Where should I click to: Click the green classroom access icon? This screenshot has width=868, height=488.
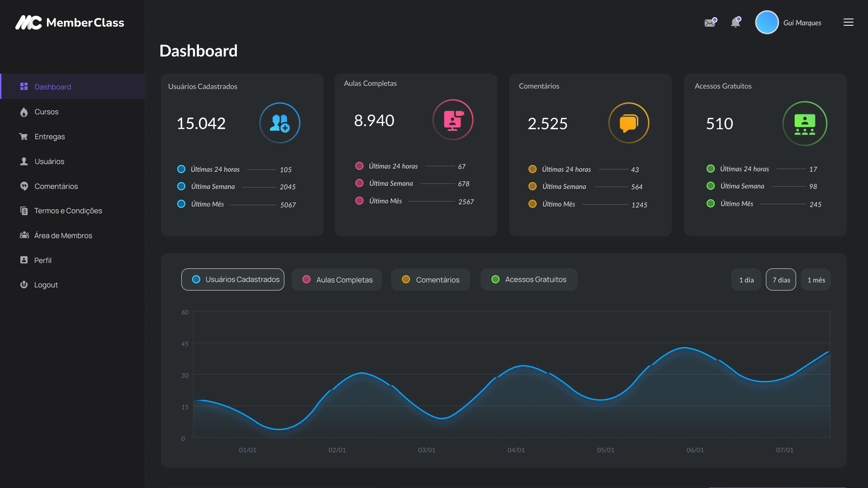point(805,123)
